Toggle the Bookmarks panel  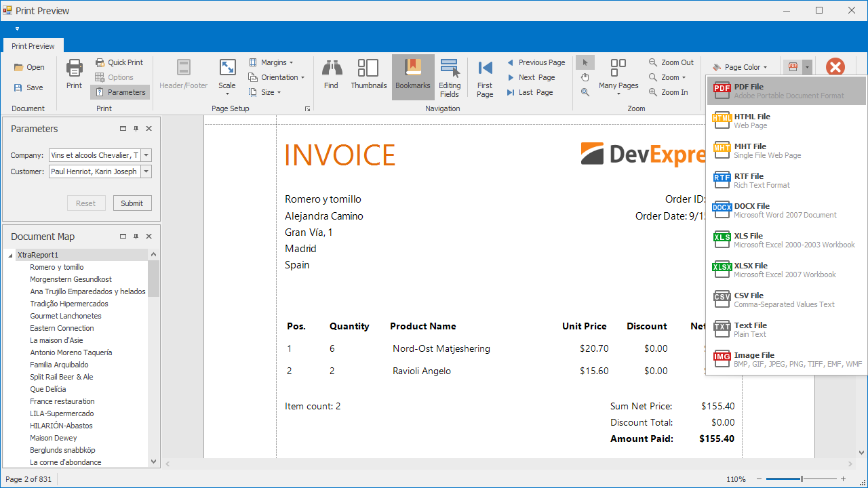(x=413, y=75)
